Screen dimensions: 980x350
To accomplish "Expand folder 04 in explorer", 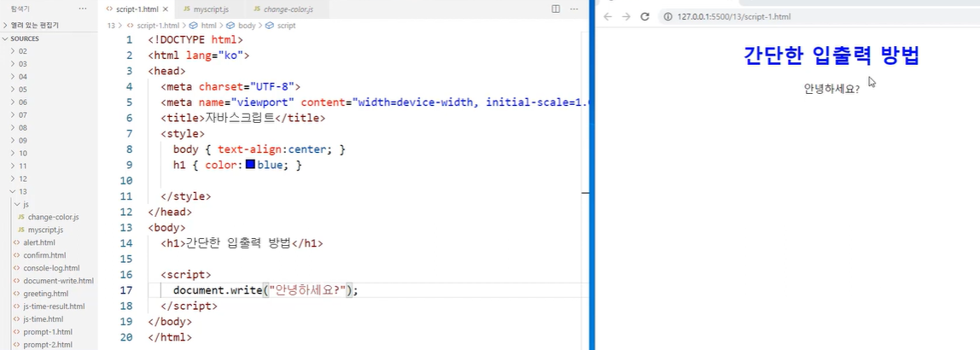I will (x=49, y=77).
